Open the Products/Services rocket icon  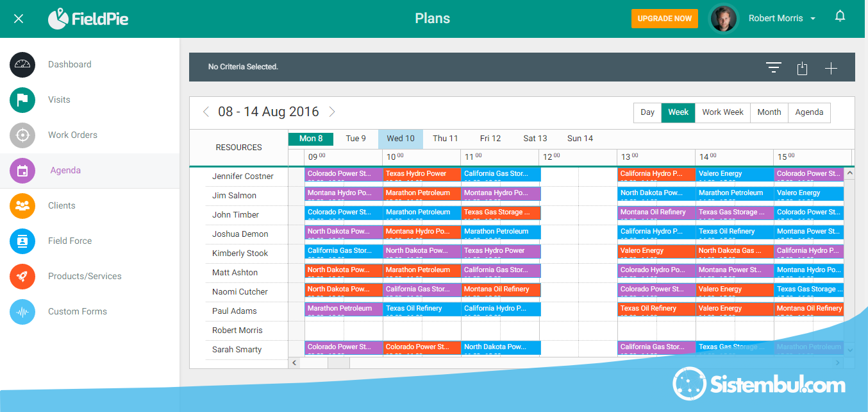point(22,277)
